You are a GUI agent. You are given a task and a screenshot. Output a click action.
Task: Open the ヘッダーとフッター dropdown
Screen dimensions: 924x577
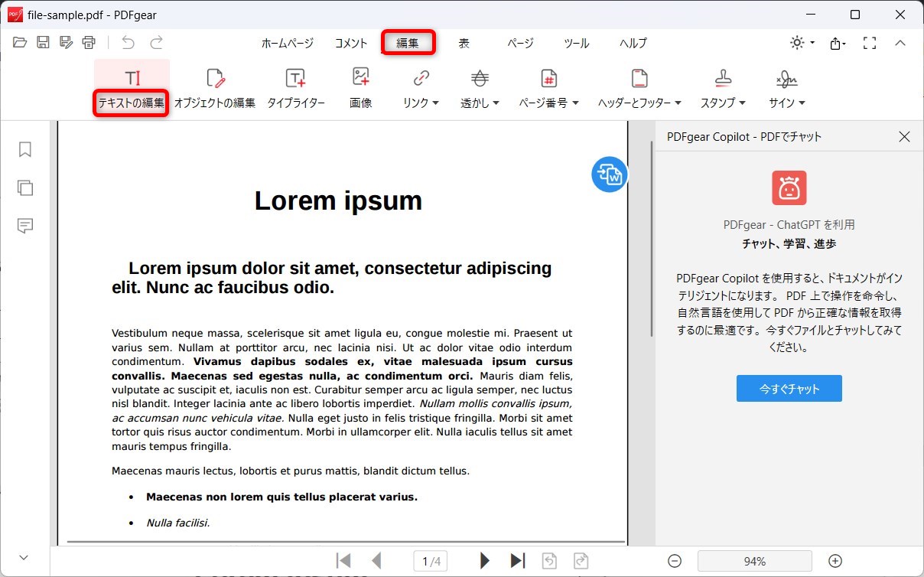click(639, 86)
